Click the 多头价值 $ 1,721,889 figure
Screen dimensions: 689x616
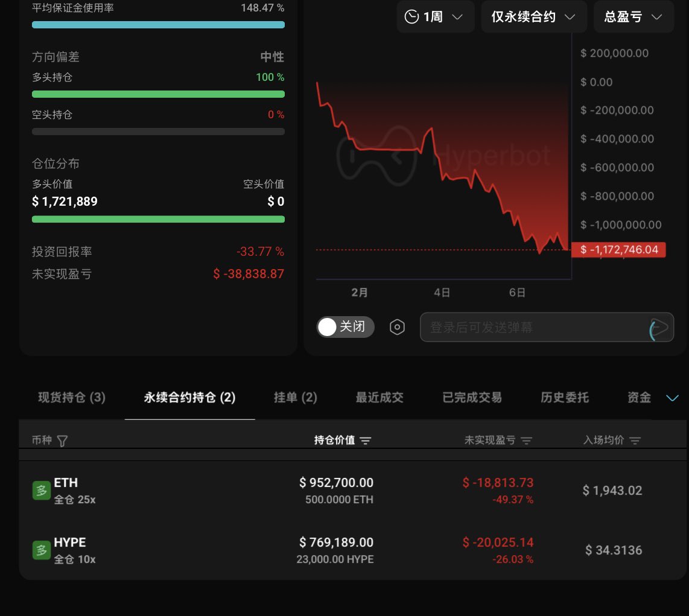point(65,202)
